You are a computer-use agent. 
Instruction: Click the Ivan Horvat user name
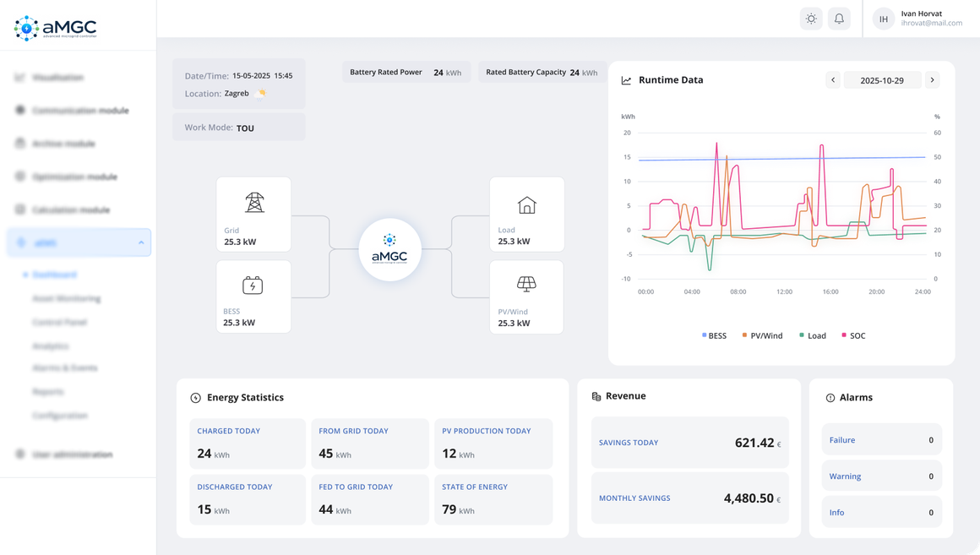click(921, 14)
